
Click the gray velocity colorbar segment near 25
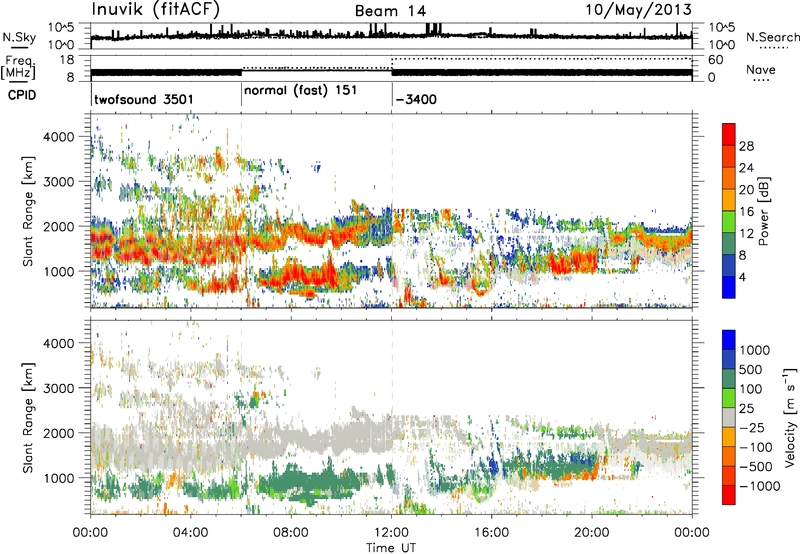(729, 418)
